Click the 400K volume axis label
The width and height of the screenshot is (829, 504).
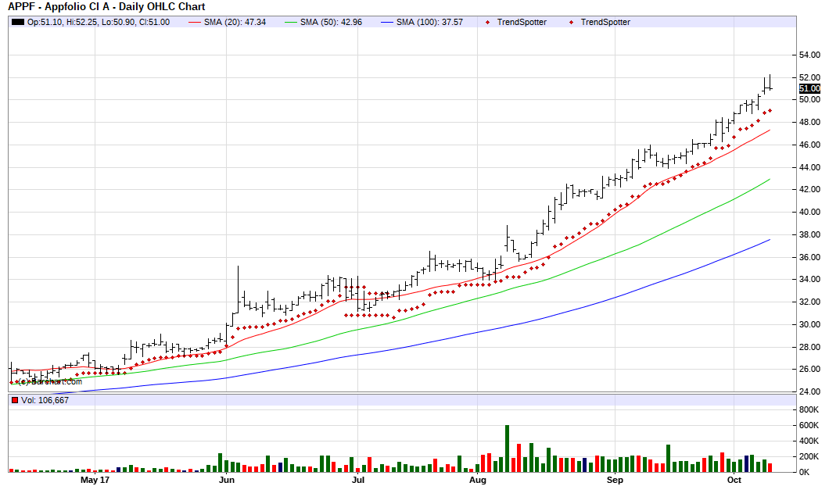tap(809, 441)
